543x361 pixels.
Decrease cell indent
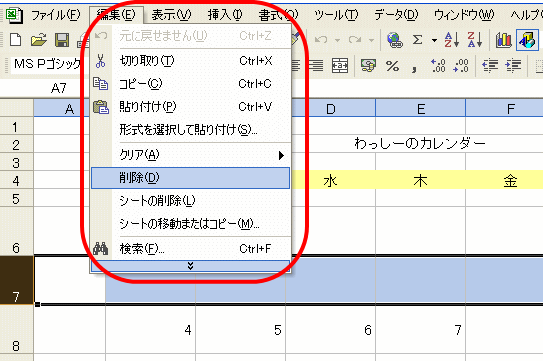pyautogui.click(x=490, y=65)
